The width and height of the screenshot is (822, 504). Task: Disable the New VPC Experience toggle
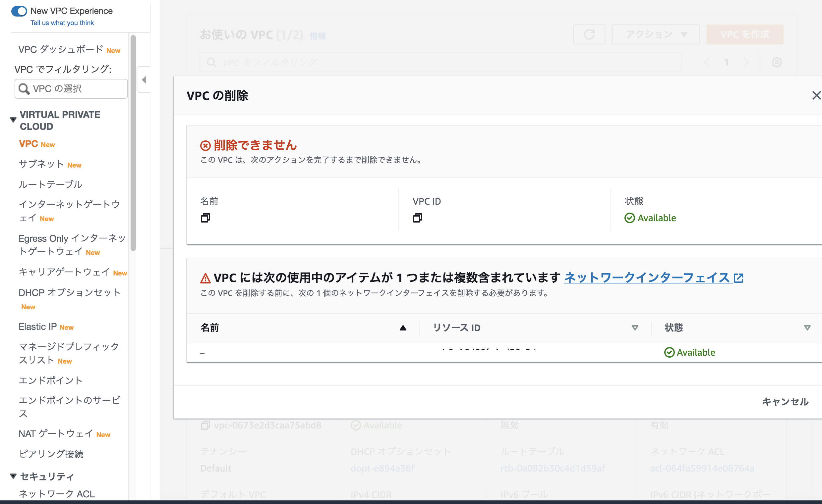pyautogui.click(x=19, y=11)
